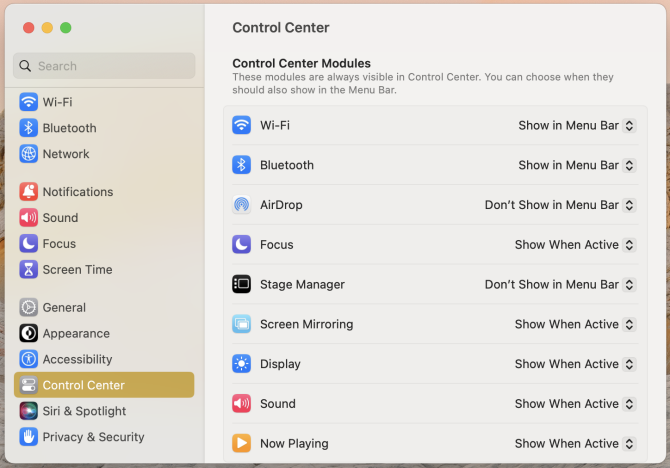The width and height of the screenshot is (670, 468).
Task: Open Wi-Fi settings in sidebar
Action: click(104, 102)
